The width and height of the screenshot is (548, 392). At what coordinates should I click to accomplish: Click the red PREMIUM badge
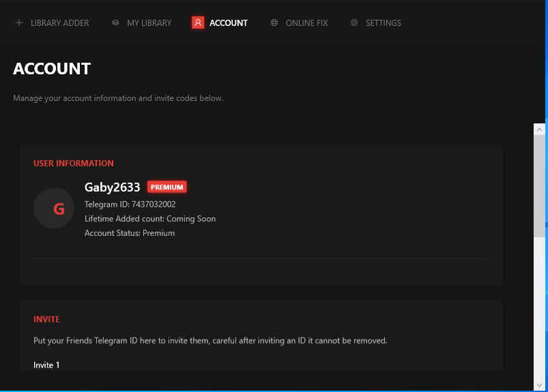point(167,187)
